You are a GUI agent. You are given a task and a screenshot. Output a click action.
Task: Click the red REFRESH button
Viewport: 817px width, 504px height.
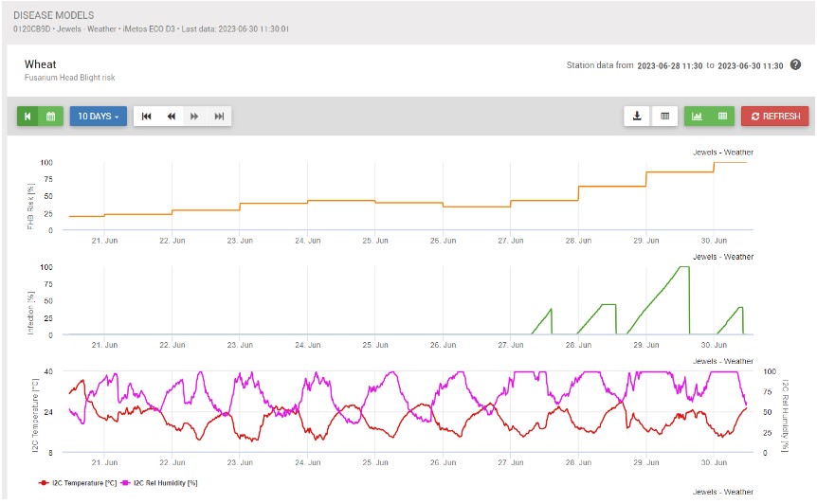[774, 117]
